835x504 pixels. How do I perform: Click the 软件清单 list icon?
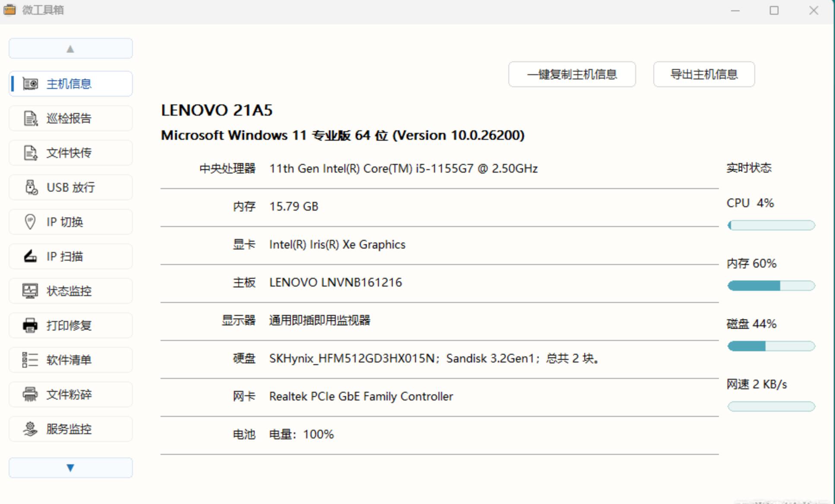(x=30, y=360)
